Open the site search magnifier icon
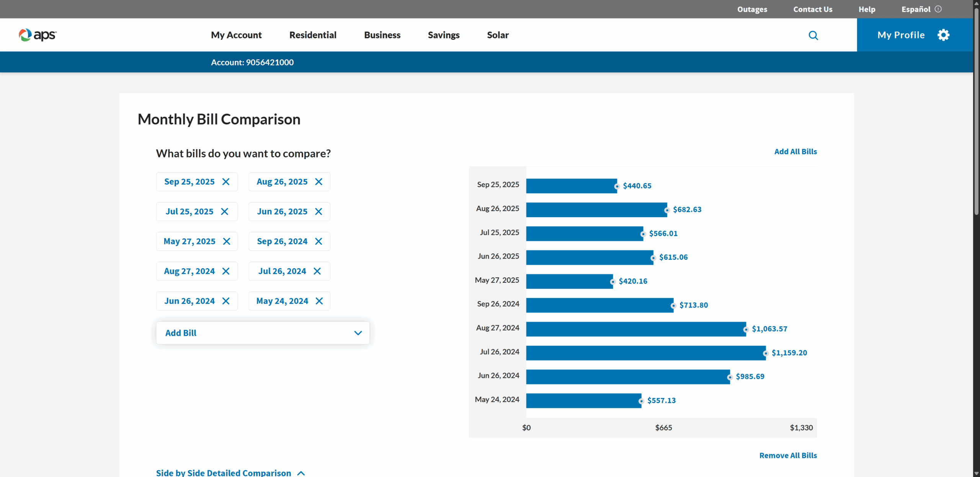The width and height of the screenshot is (980, 477). [813, 35]
